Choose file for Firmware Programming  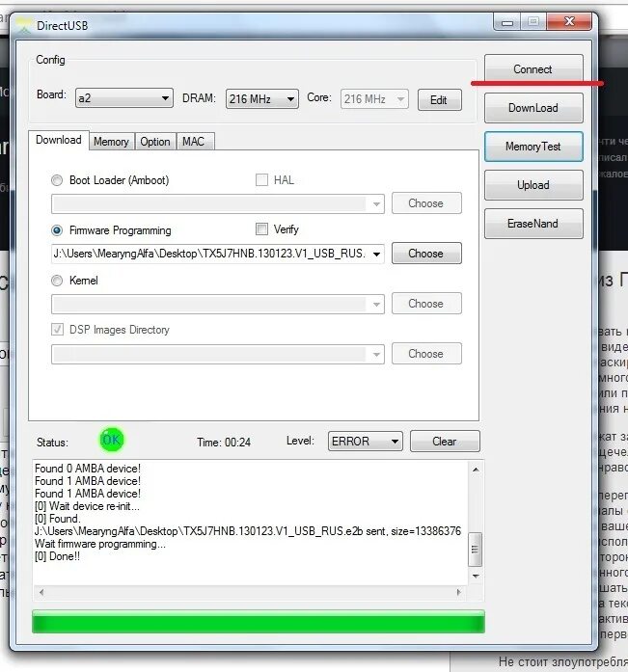click(x=426, y=254)
